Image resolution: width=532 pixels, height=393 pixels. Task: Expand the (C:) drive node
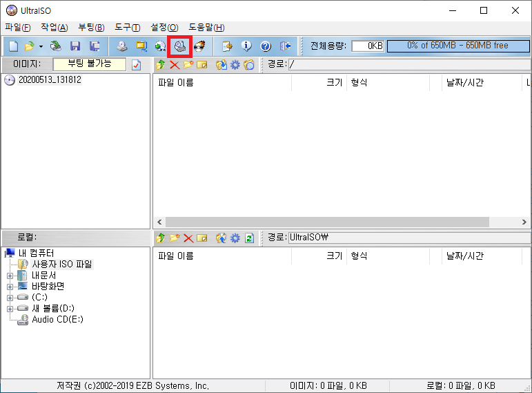pyautogui.click(x=10, y=298)
